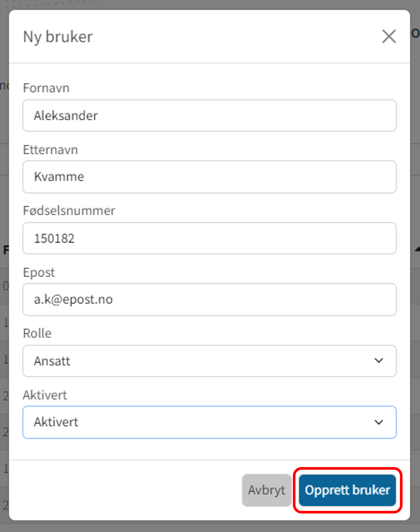
Task: Close the Ny bruker dialog with X
Action: [389, 36]
